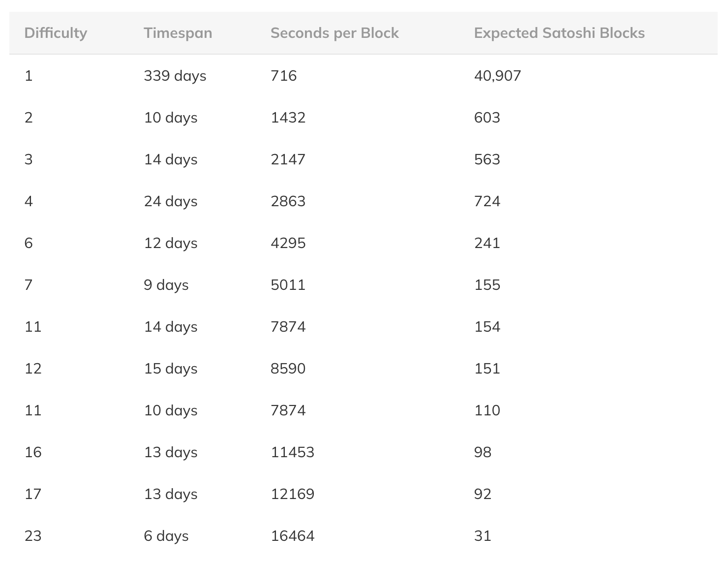728x563 pixels.
Task: Click the 40,907 expected blocks value
Action: 497,76
